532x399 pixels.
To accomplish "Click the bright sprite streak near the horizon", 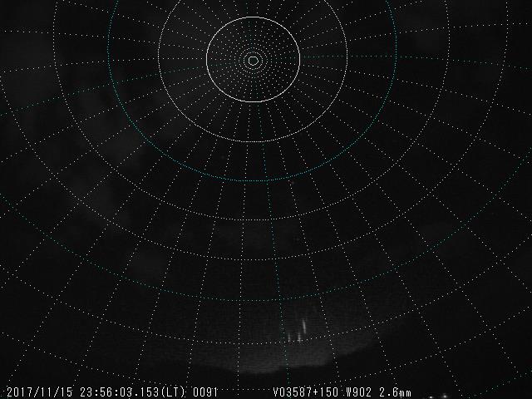I will point(304,326).
